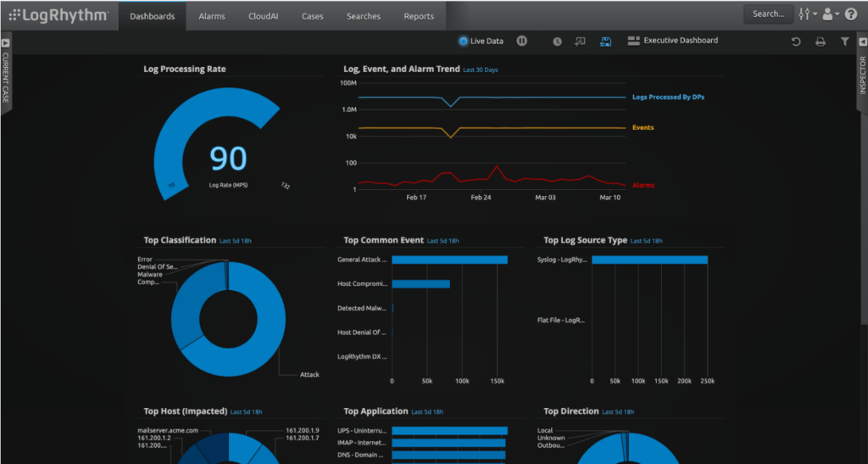This screenshot has width=868, height=464.
Task: Switch to the Reports tab
Action: (419, 16)
